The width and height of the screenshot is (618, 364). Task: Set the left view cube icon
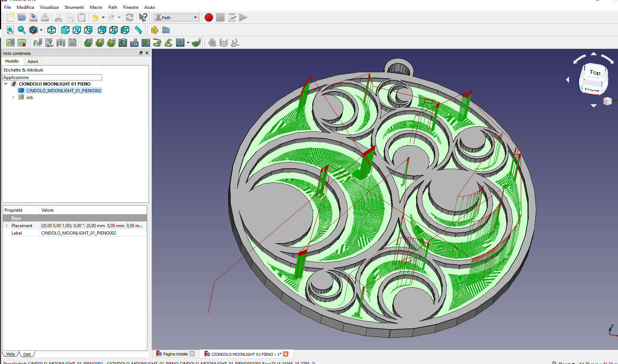pyautogui.click(x=125, y=30)
